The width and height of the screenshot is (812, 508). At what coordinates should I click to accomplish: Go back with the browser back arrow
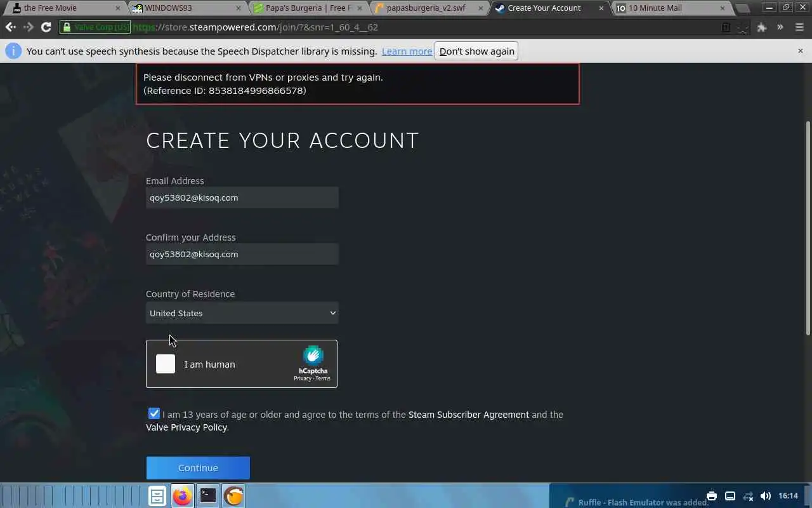coord(10,27)
